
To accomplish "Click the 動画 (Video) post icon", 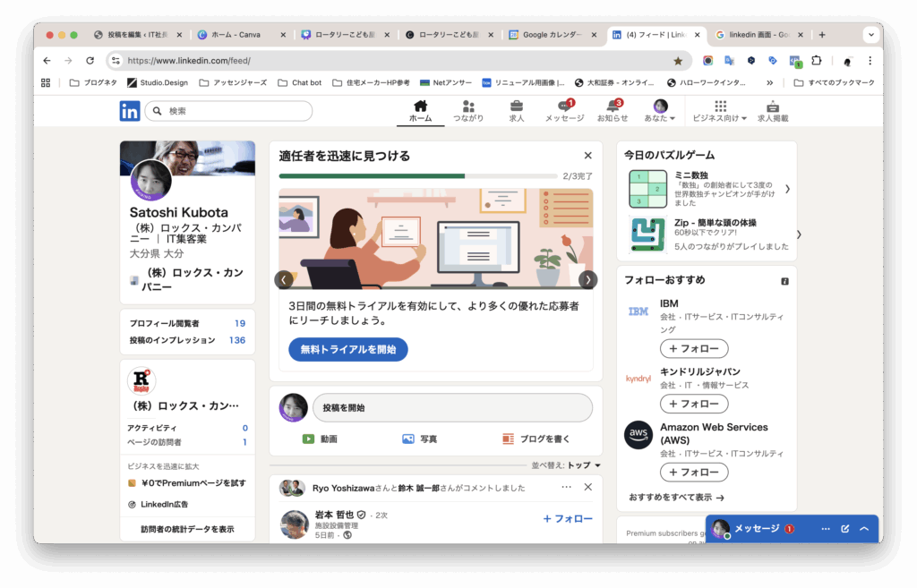I will (308, 439).
